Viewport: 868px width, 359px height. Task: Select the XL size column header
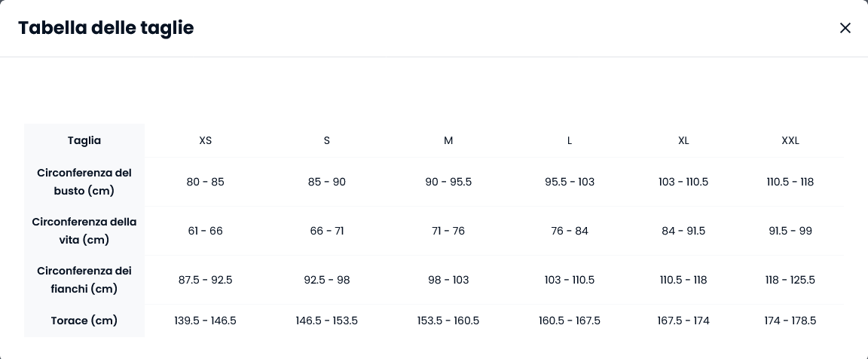click(683, 141)
